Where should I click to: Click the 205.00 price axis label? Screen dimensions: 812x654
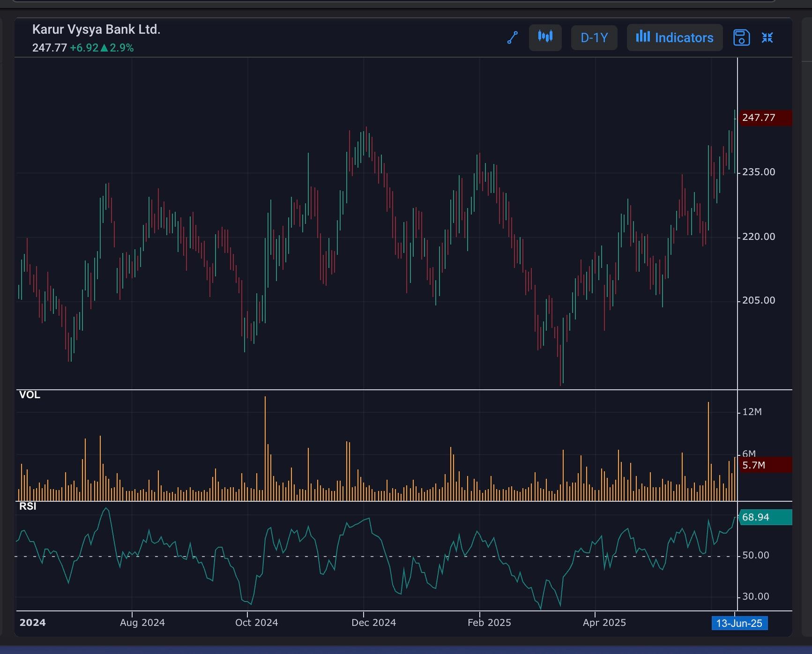(x=759, y=300)
